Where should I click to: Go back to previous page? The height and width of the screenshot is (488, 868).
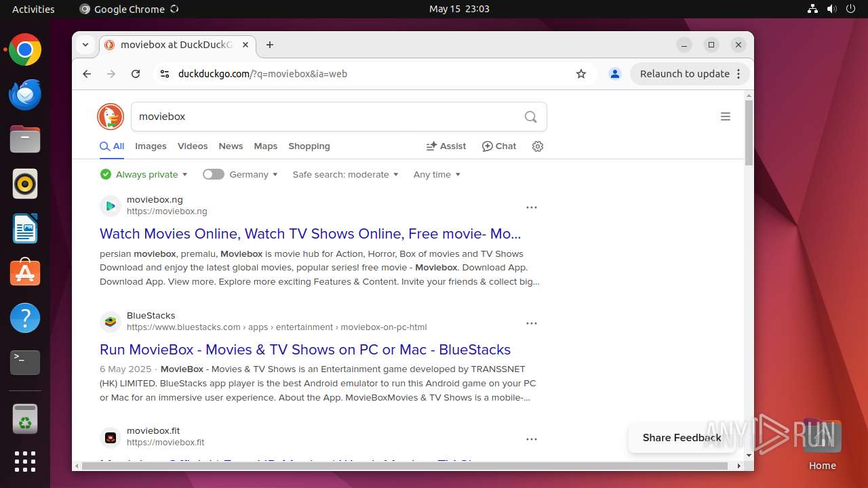[87, 74]
